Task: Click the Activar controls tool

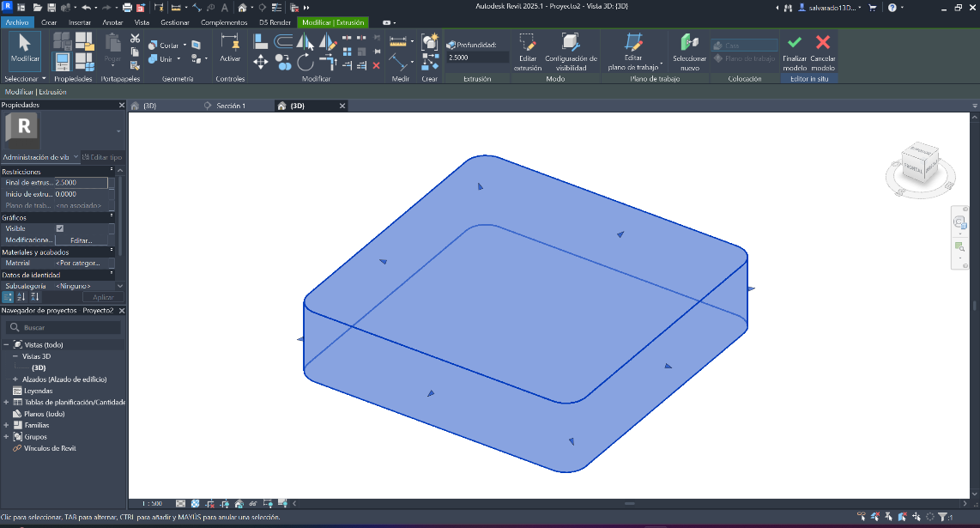Action: click(230, 48)
